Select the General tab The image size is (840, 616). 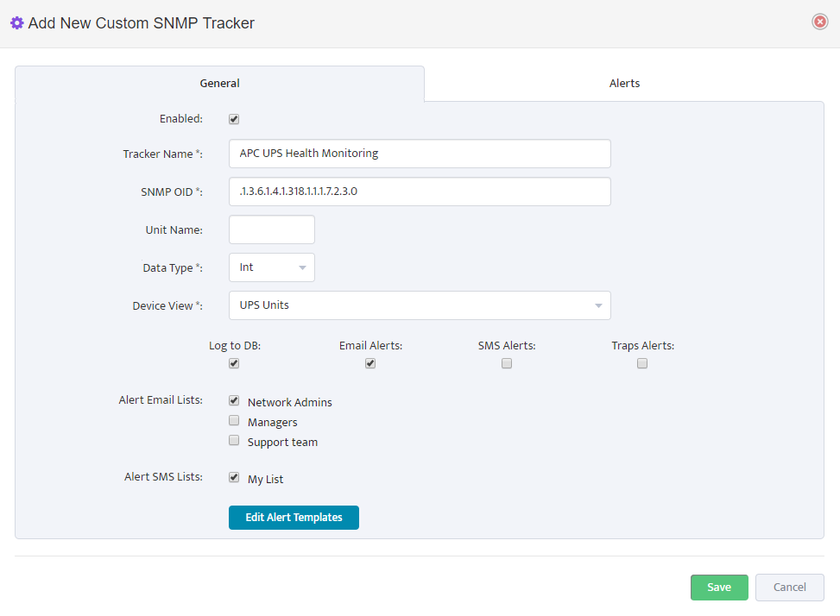click(x=219, y=83)
